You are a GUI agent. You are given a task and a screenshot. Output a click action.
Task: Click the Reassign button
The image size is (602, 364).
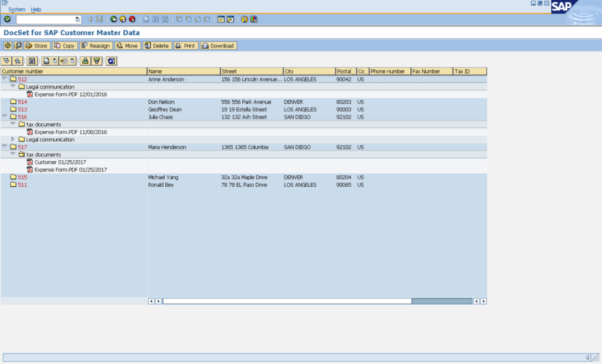click(95, 46)
